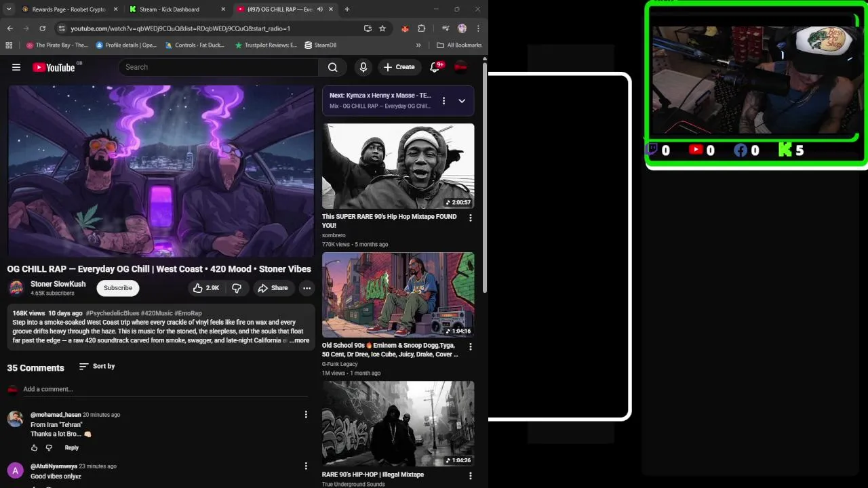Click the #EmoRap hashtag
This screenshot has height=488, width=868.
[x=189, y=314]
